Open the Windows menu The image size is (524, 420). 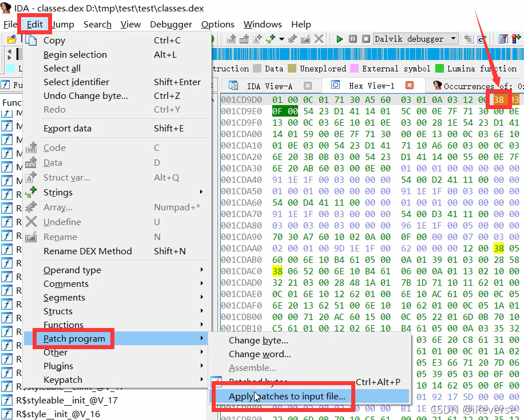(x=263, y=25)
